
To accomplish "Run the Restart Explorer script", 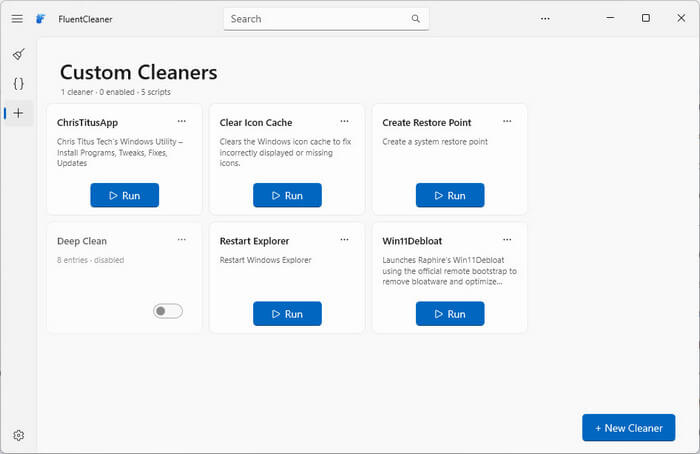I will [288, 313].
